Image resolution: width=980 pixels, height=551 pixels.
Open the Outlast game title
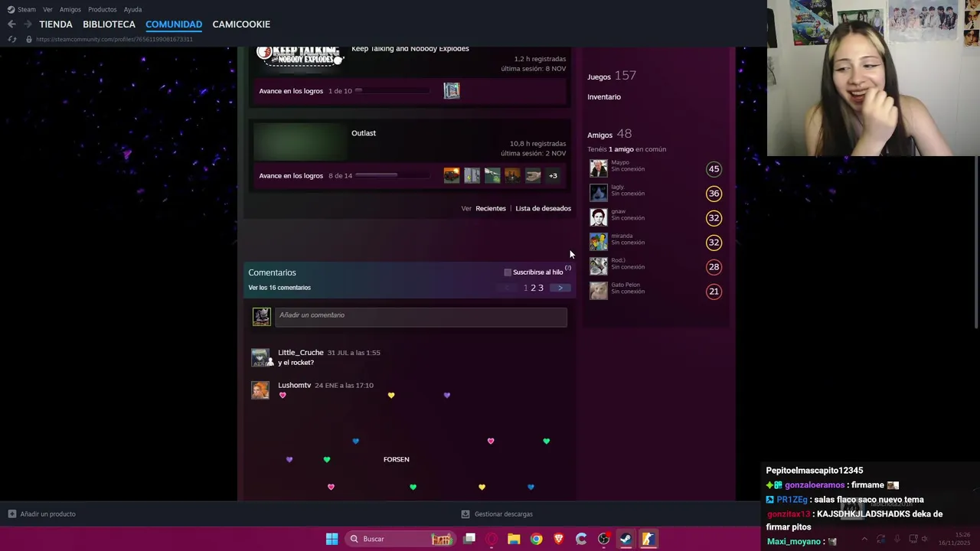(x=364, y=133)
